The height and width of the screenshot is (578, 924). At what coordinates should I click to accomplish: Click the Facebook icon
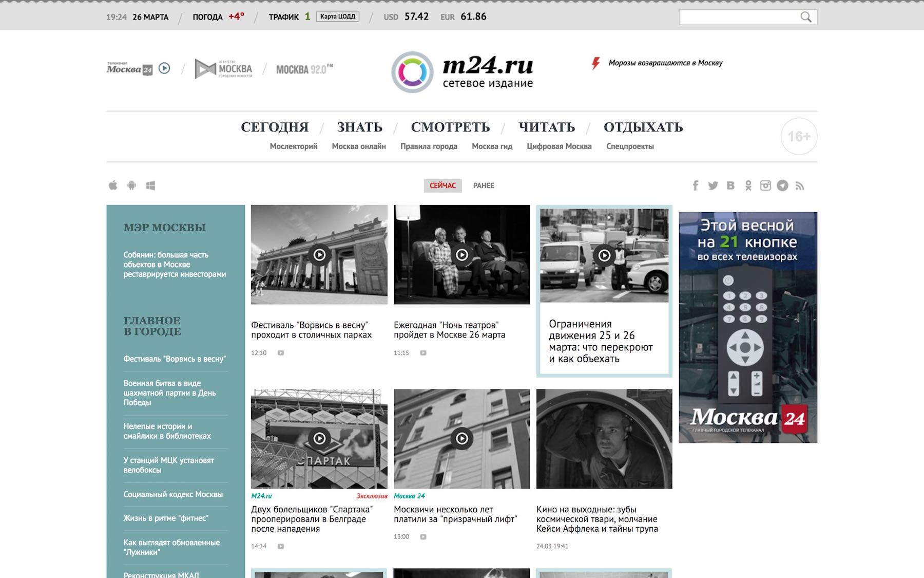click(x=696, y=185)
